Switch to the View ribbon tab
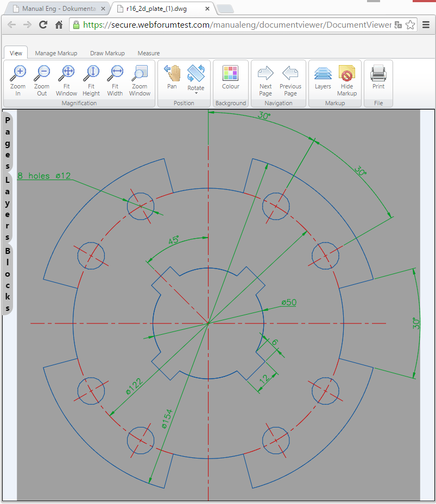 (x=16, y=53)
